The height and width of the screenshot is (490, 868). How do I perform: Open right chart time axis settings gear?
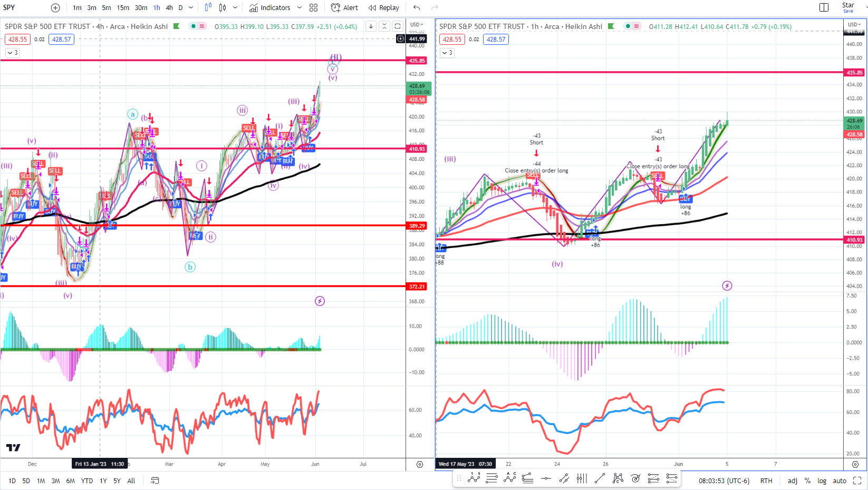(855, 465)
